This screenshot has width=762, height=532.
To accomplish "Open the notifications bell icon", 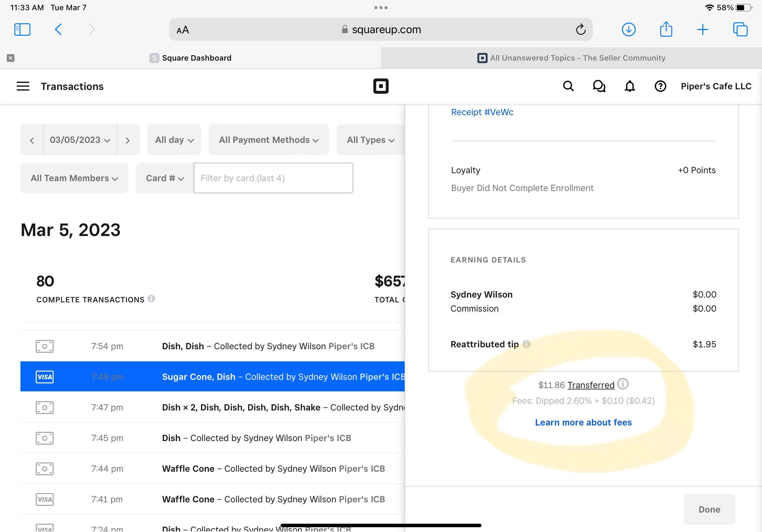I will (x=630, y=86).
